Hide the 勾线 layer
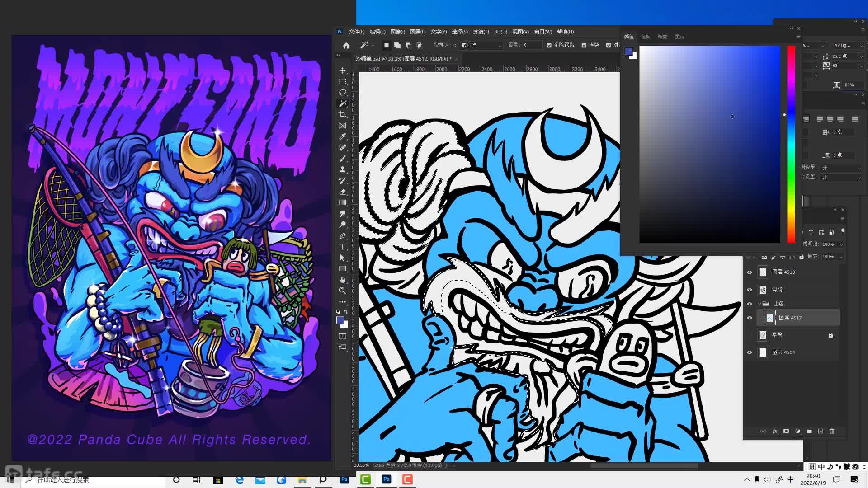This screenshot has height=488, width=868. coord(750,290)
